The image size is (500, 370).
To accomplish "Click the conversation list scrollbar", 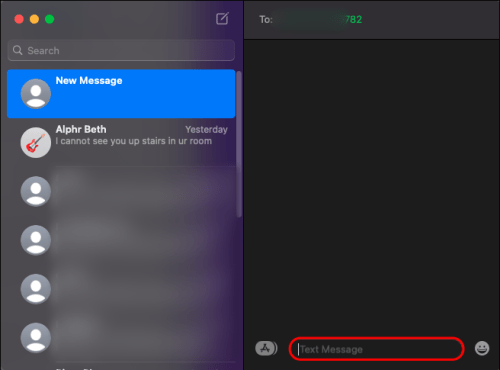I will click(x=239, y=143).
